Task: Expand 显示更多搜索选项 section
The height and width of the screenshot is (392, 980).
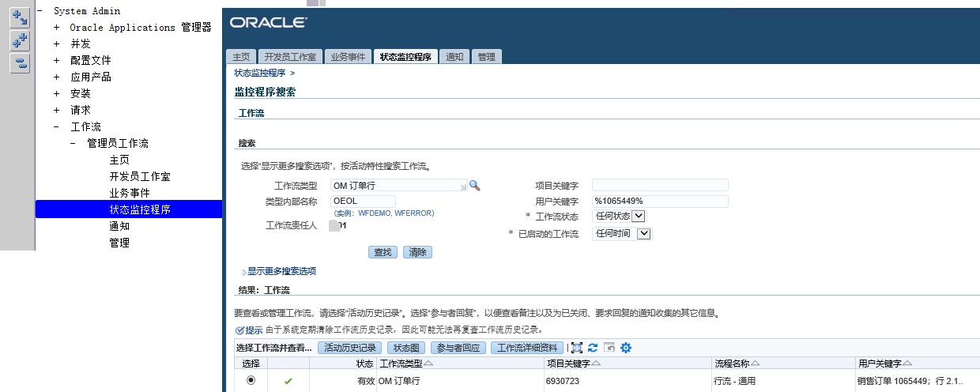Action: [x=281, y=271]
